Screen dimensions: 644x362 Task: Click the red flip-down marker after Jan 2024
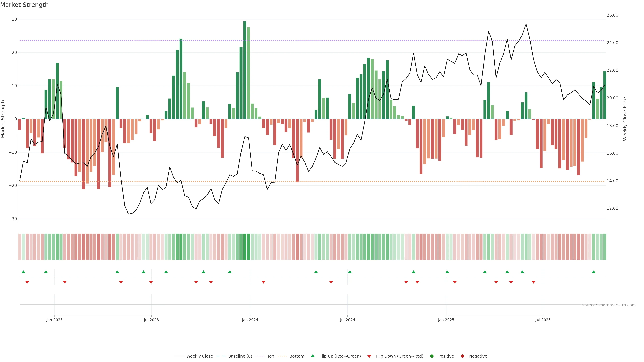[x=263, y=282]
